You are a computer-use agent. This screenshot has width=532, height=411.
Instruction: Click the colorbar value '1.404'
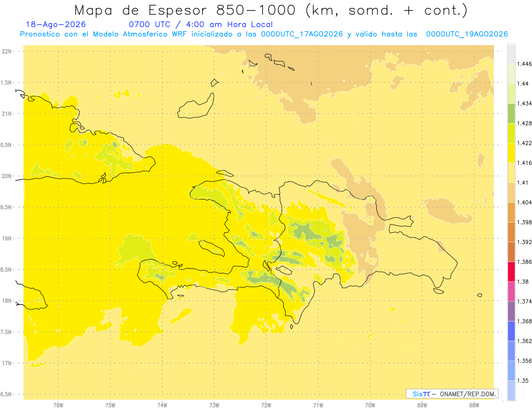(x=524, y=202)
